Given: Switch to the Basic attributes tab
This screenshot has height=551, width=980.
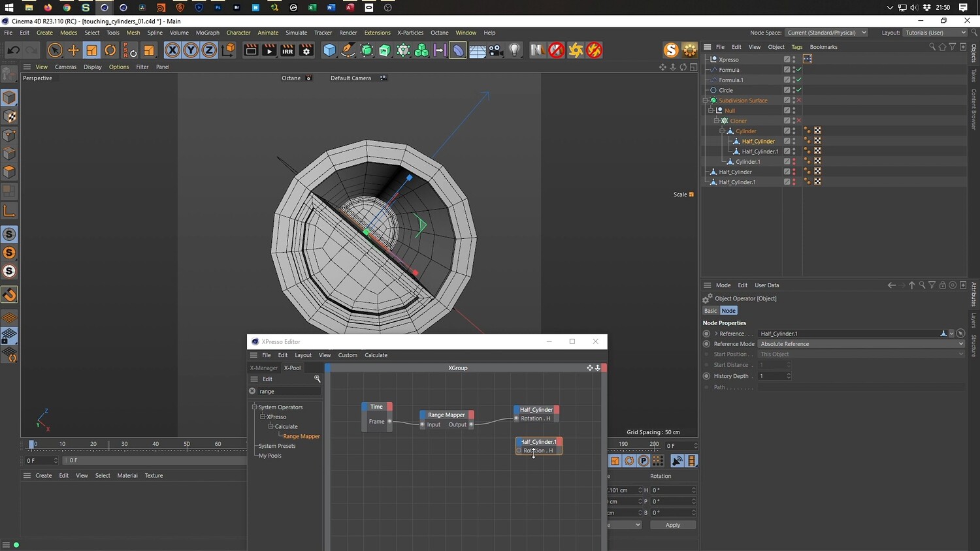Looking at the screenshot, I should 710,311.
